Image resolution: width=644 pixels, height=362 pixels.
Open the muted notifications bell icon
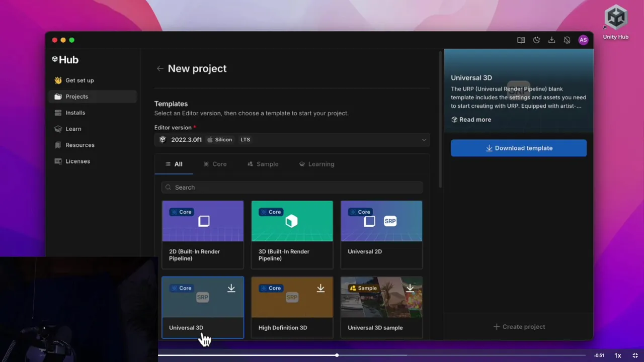click(567, 40)
